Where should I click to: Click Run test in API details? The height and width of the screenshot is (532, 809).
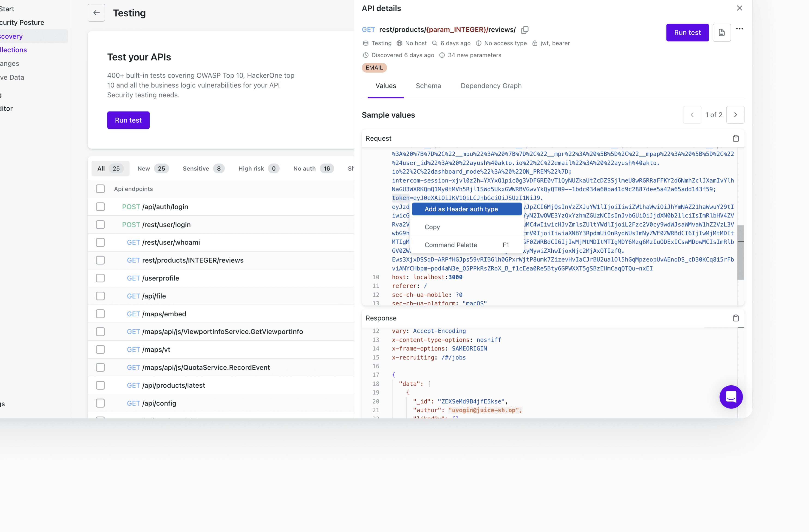[x=687, y=33]
